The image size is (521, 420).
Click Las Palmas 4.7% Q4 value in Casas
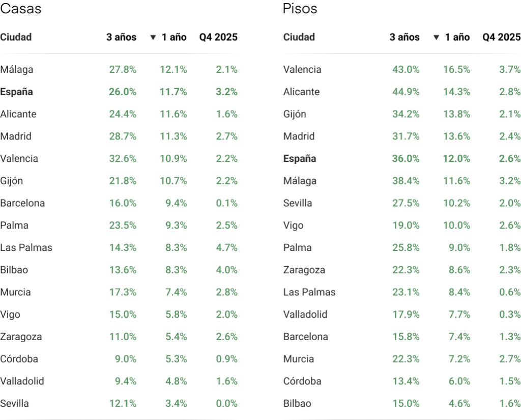point(226,248)
